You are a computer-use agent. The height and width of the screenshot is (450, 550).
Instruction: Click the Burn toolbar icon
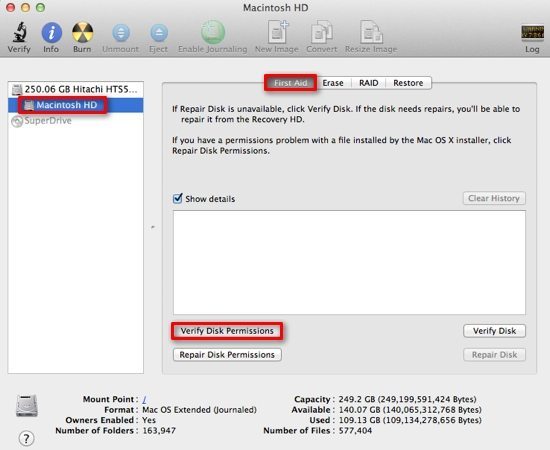point(82,33)
